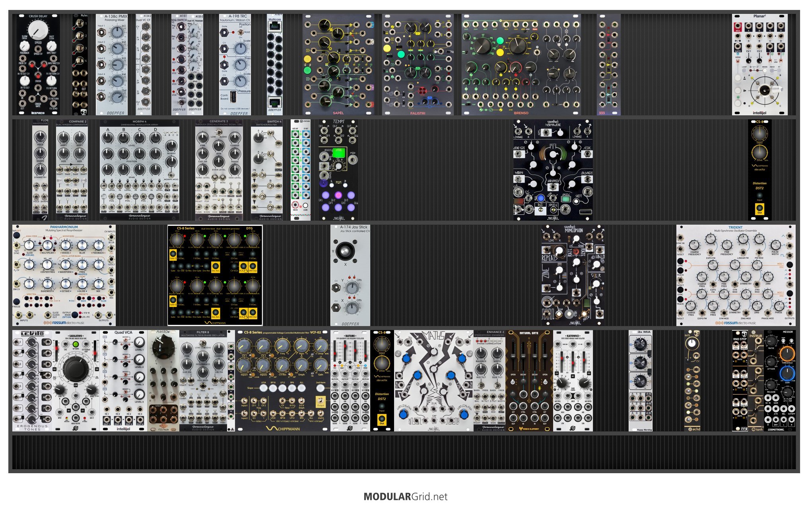Viewport: 812px width, 505px height.
Task: Select the Katowice module
Action: (x=573, y=381)
